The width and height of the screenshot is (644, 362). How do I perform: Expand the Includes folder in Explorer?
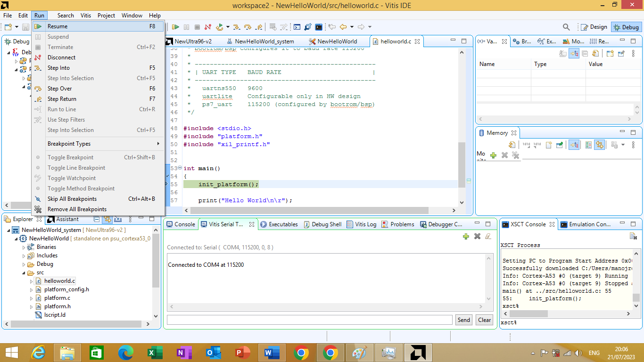click(x=24, y=255)
